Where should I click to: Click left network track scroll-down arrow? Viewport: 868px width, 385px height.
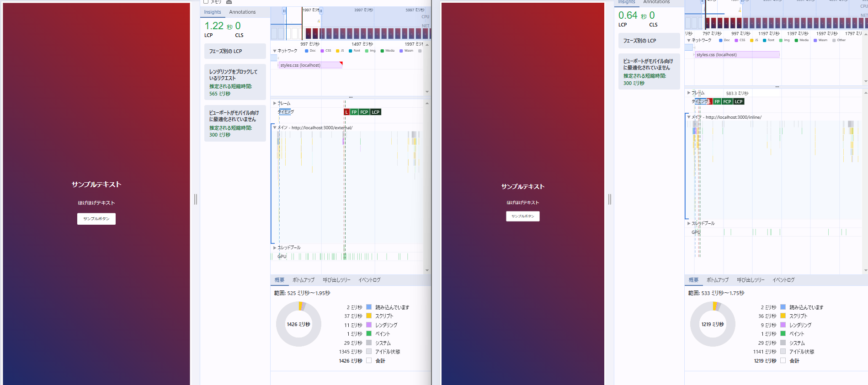427,92
